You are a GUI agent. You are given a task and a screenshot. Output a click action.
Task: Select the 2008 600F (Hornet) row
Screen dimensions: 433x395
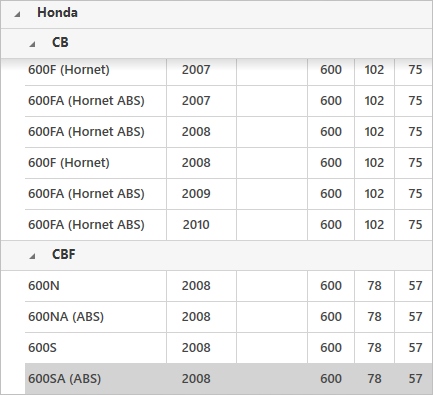tap(228, 163)
